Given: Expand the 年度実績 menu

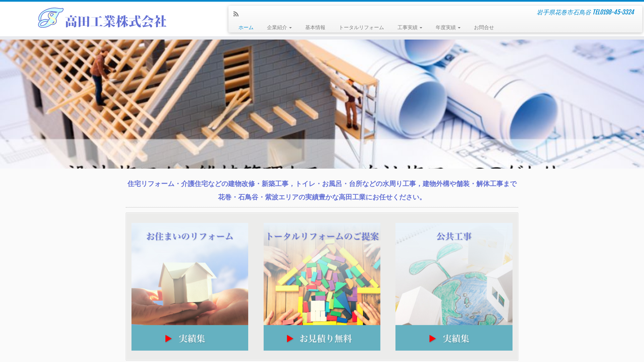Looking at the screenshot, I should [448, 27].
